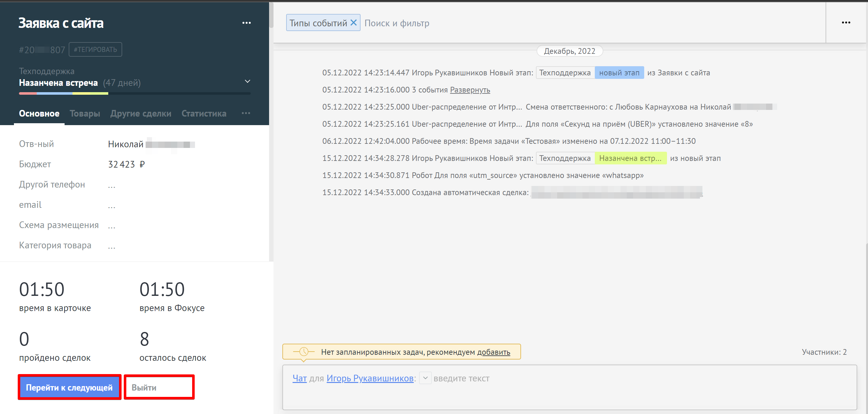Viewport: 868px width, 414px height.
Task: Click the Отв-ный name Николай
Action: [126, 144]
